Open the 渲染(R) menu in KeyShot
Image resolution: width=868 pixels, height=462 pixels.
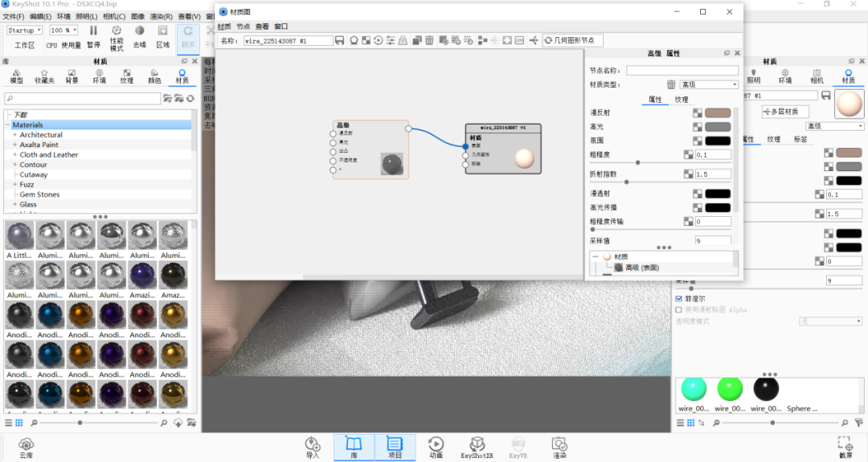click(161, 17)
